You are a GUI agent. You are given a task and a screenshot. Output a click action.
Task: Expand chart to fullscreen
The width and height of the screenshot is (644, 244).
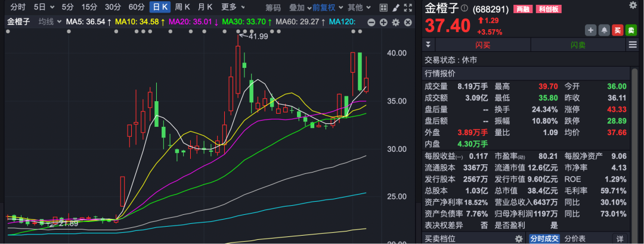coord(407,8)
